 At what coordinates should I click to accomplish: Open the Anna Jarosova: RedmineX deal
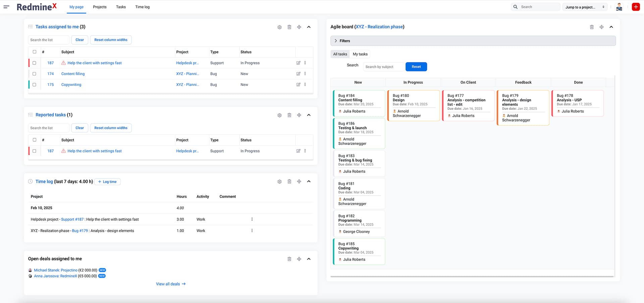pos(55,276)
